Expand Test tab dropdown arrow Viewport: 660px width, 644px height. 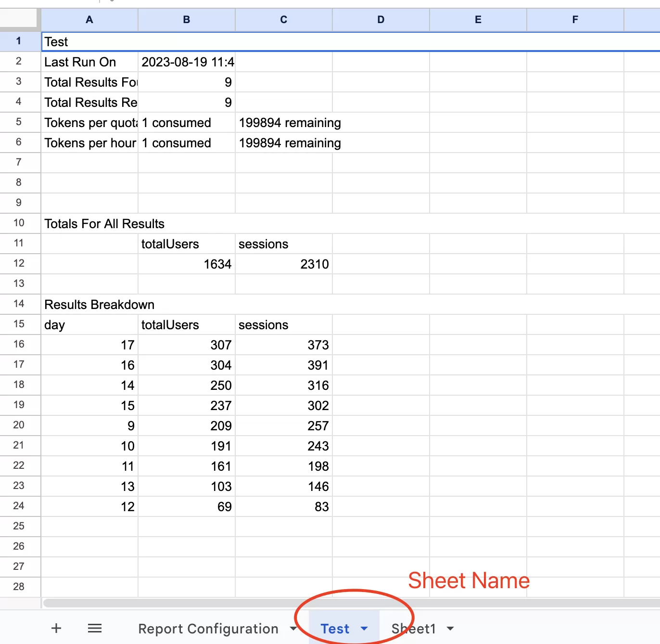coord(364,629)
